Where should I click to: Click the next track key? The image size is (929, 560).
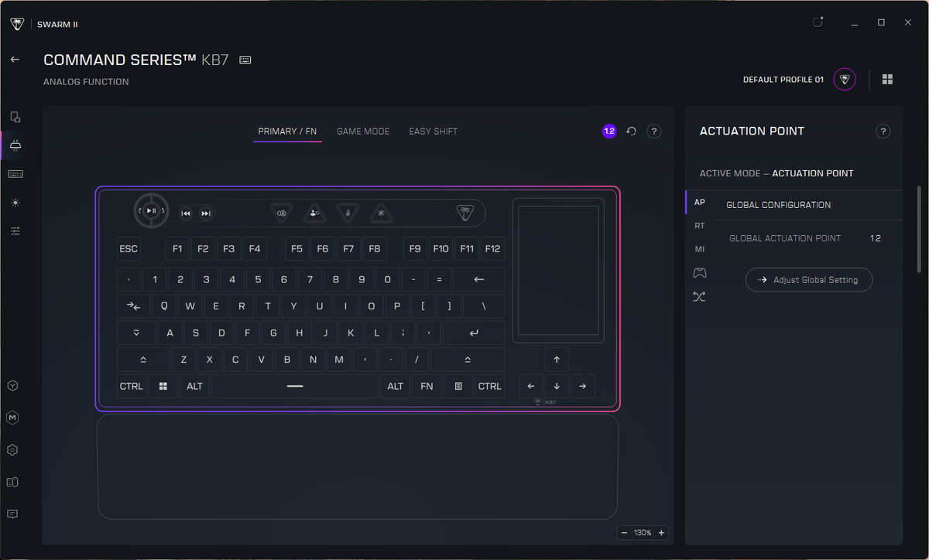(206, 213)
